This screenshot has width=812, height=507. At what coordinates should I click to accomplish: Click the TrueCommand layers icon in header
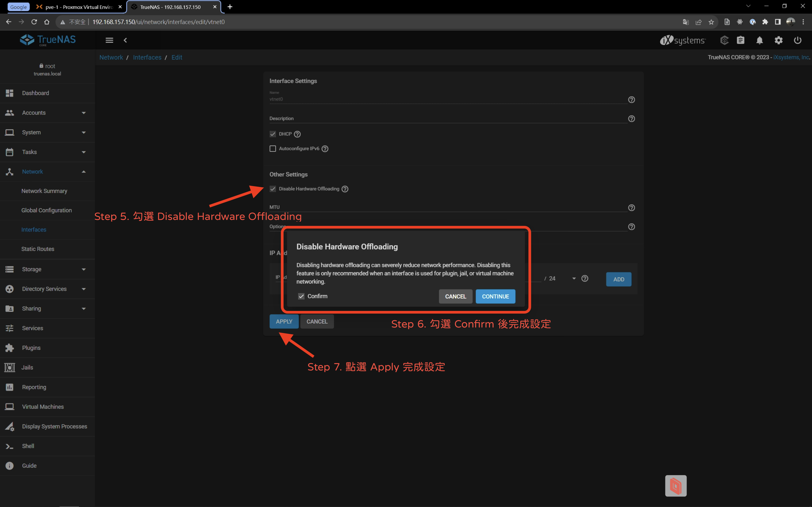[x=724, y=40]
